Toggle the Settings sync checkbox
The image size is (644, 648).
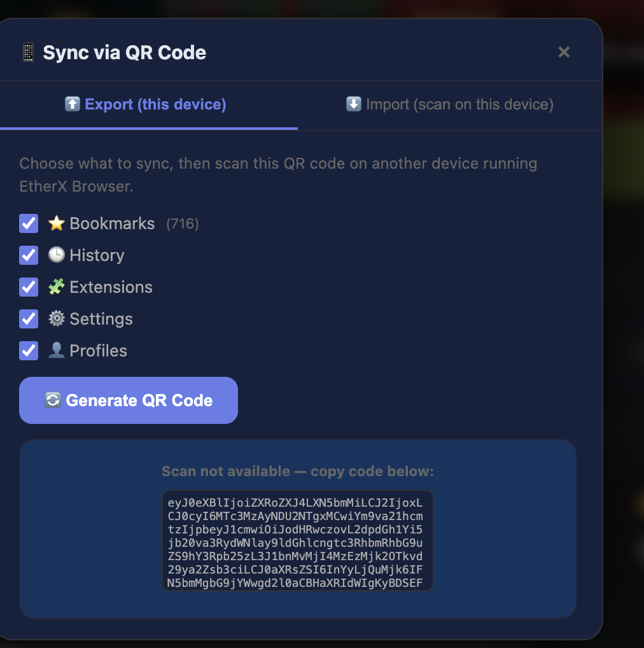coord(28,319)
